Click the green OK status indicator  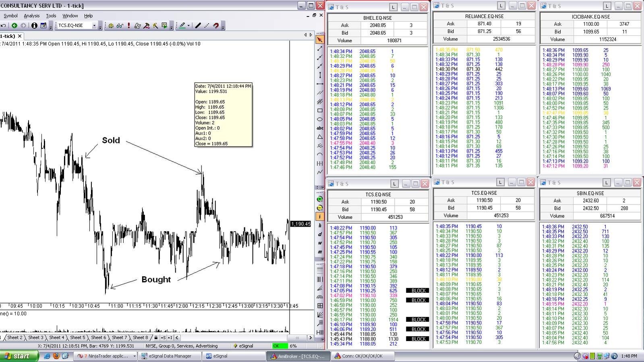tap(280, 346)
